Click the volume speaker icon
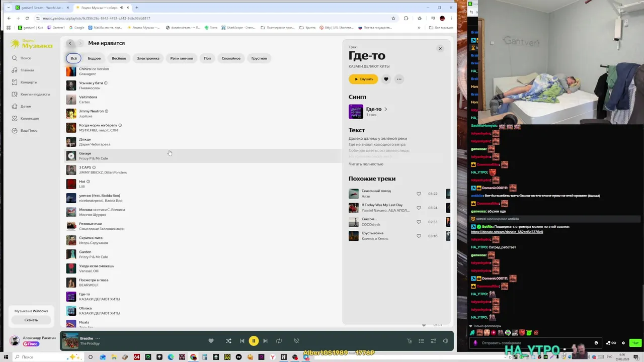644x362 pixels. pos(445,341)
